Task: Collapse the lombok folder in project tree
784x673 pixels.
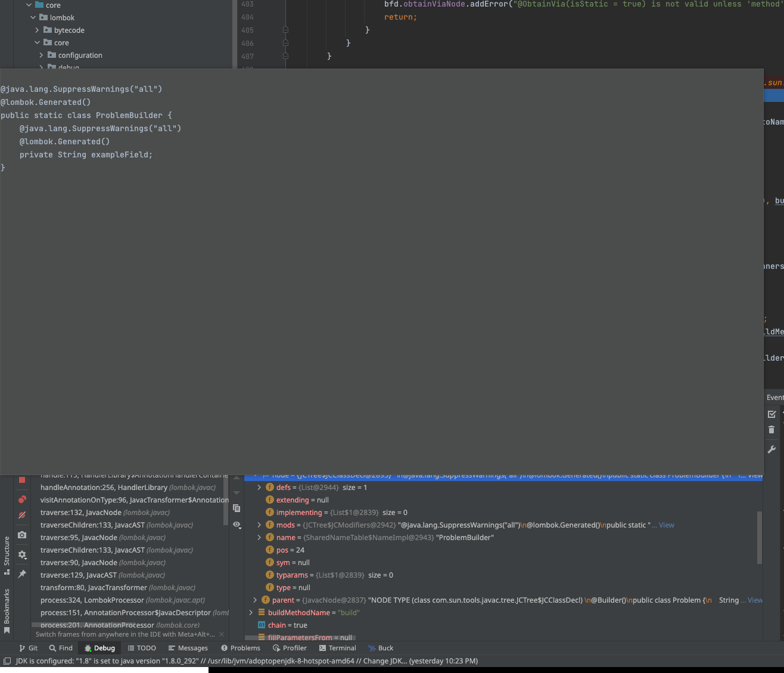Action: (x=33, y=18)
